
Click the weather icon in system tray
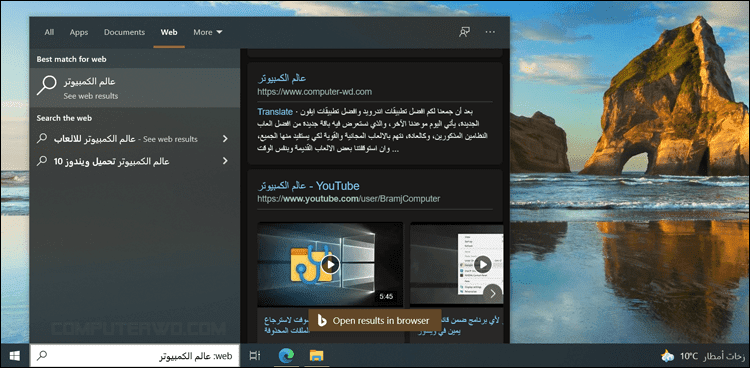pyautogui.click(x=667, y=356)
